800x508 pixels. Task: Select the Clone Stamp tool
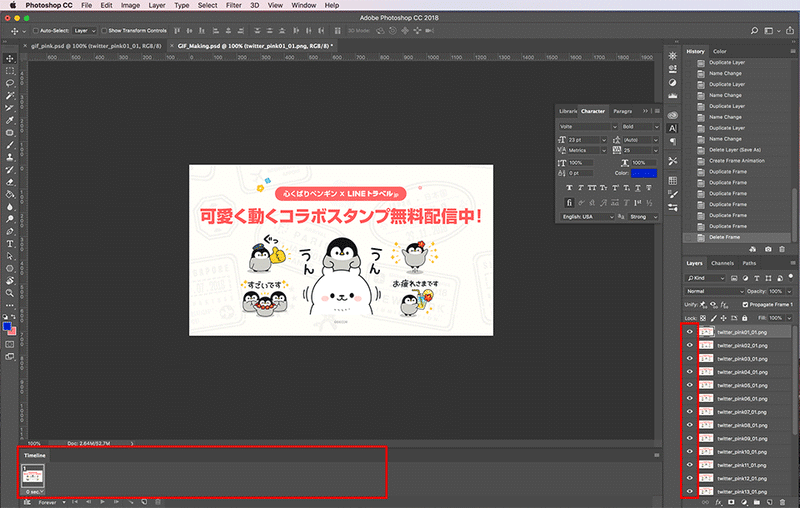point(10,157)
